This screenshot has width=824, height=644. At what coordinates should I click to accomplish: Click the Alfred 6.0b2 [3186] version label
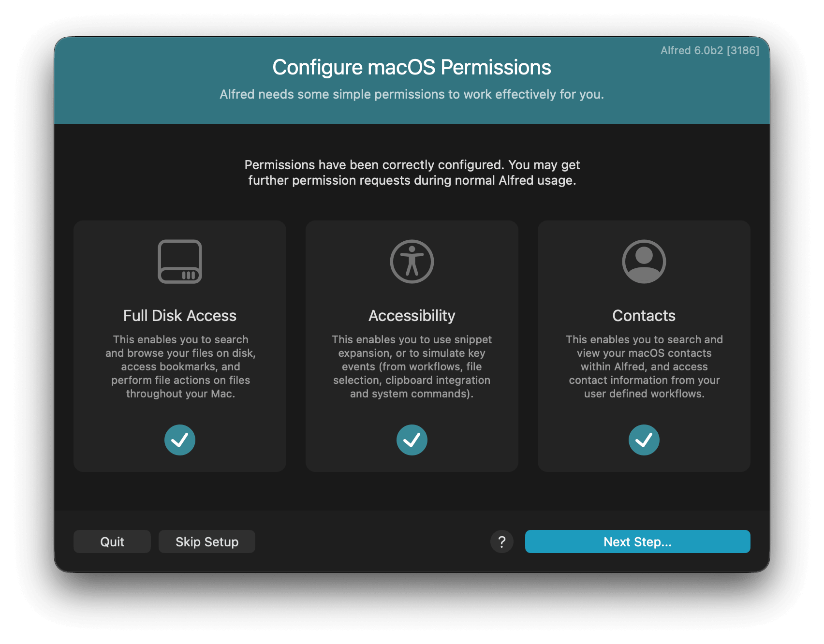(710, 50)
